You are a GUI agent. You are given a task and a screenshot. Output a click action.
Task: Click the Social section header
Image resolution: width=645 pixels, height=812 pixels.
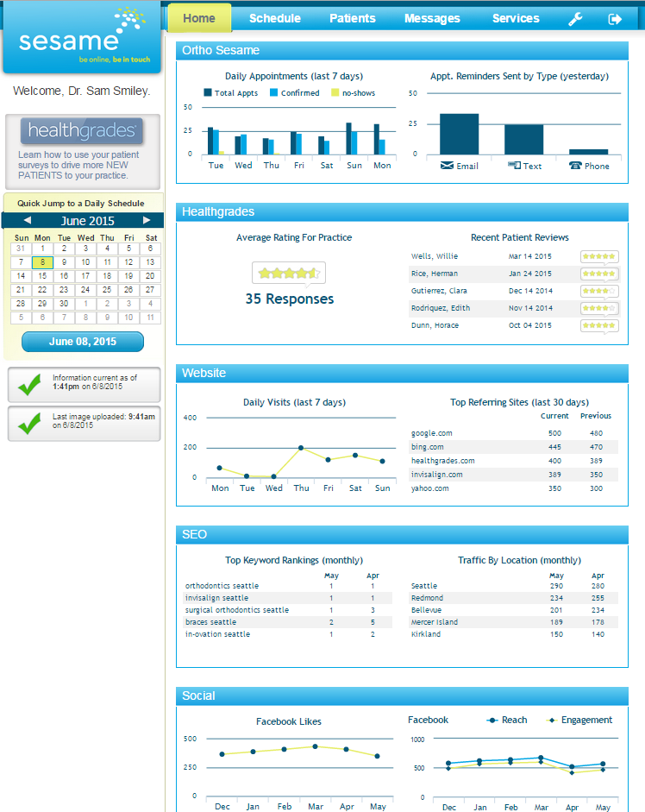click(402, 696)
